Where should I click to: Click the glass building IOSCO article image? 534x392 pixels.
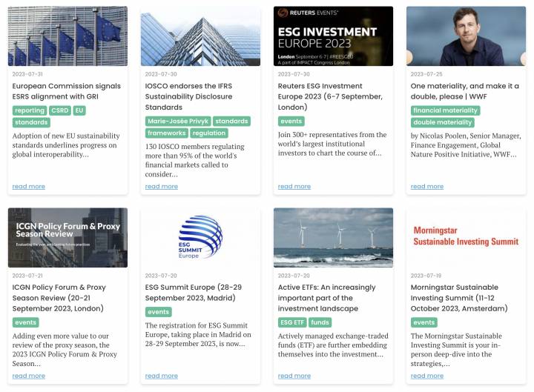[x=200, y=36]
